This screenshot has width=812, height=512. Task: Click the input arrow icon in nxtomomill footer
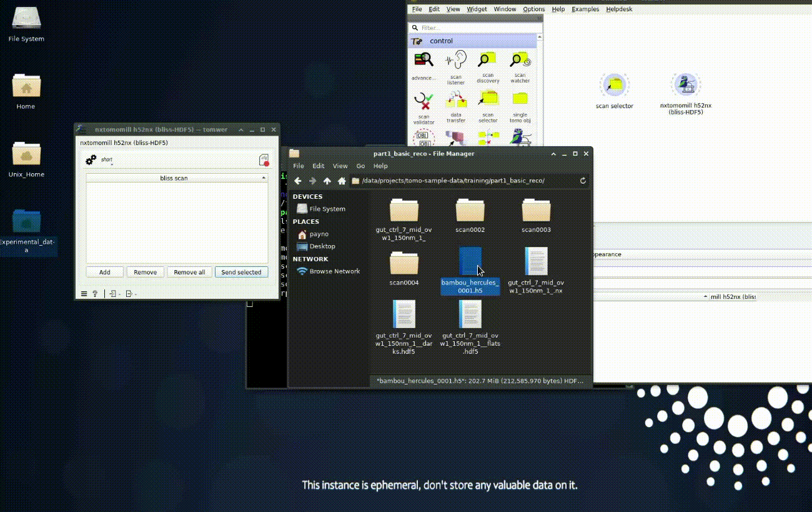tap(113, 294)
